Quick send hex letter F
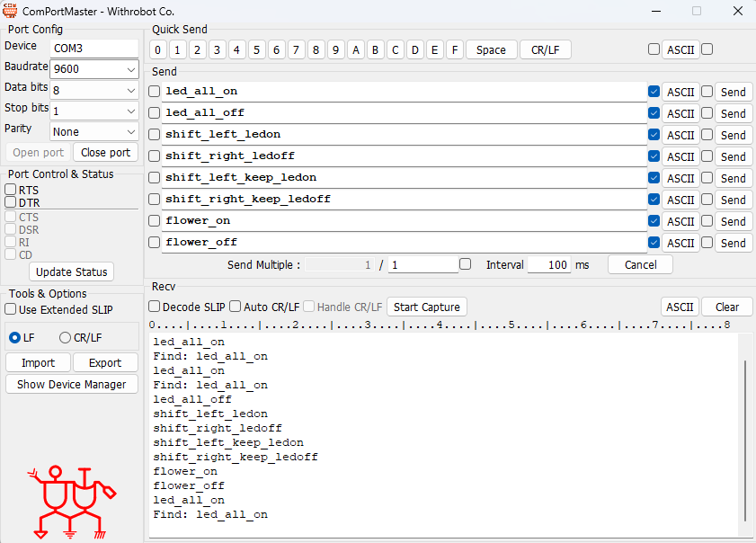The width and height of the screenshot is (756, 543). tap(454, 49)
